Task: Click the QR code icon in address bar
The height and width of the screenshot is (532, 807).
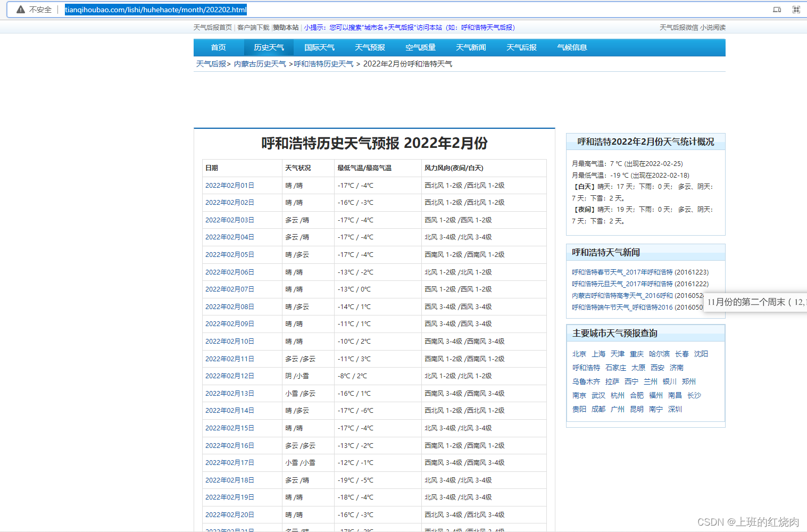Action: click(x=796, y=10)
